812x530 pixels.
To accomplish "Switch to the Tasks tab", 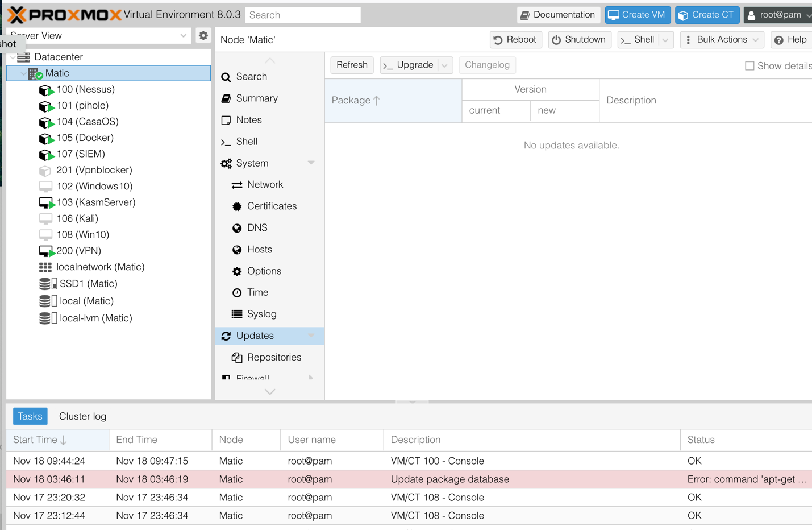I will (x=30, y=416).
